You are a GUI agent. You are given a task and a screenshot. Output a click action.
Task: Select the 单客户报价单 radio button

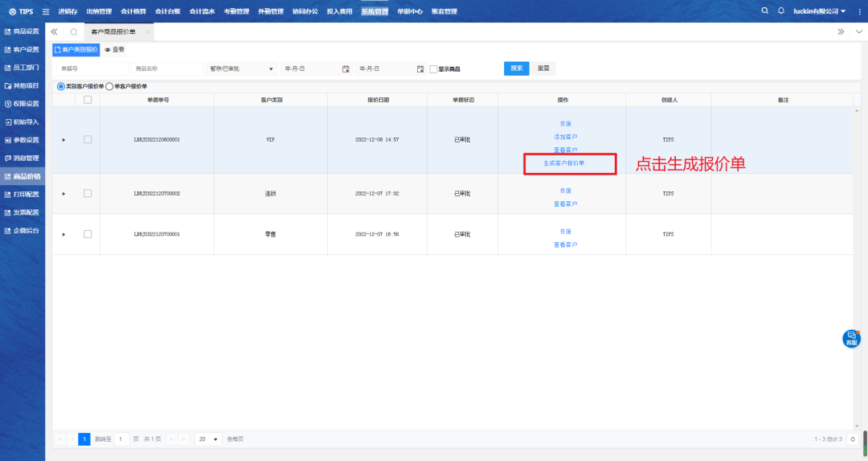point(109,86)
